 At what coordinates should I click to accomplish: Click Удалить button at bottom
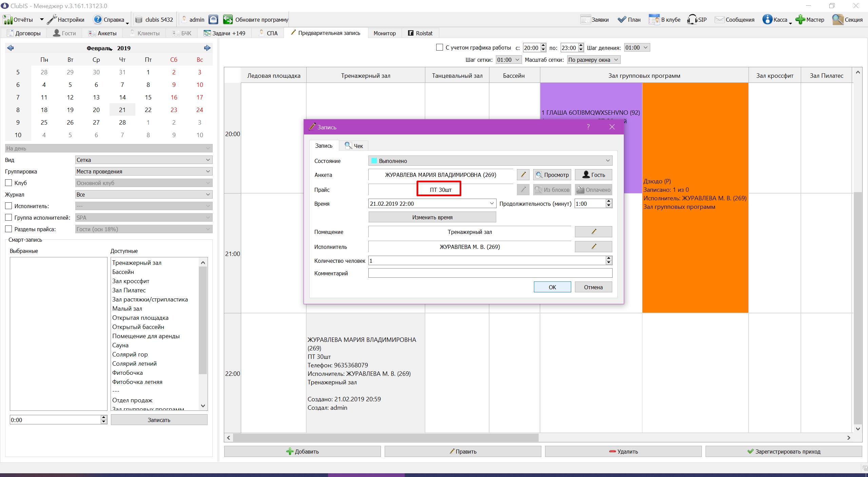coord(623,452)
